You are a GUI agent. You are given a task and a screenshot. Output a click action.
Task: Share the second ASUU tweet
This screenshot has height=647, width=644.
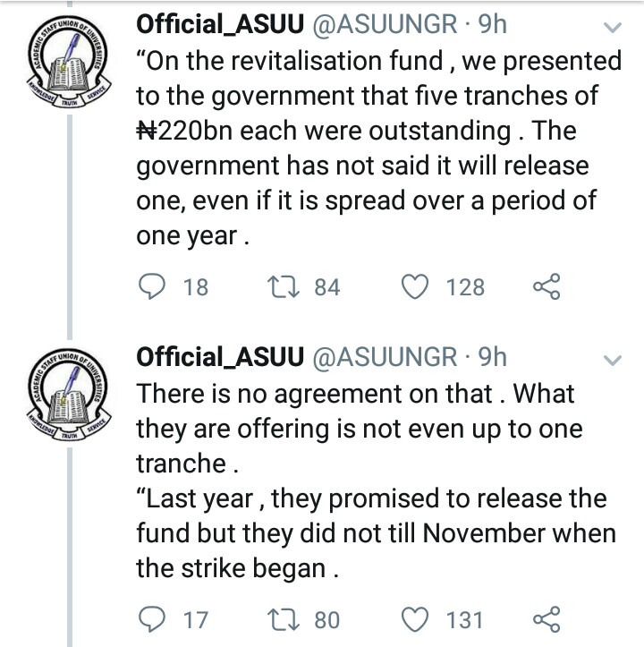[547, 619]
